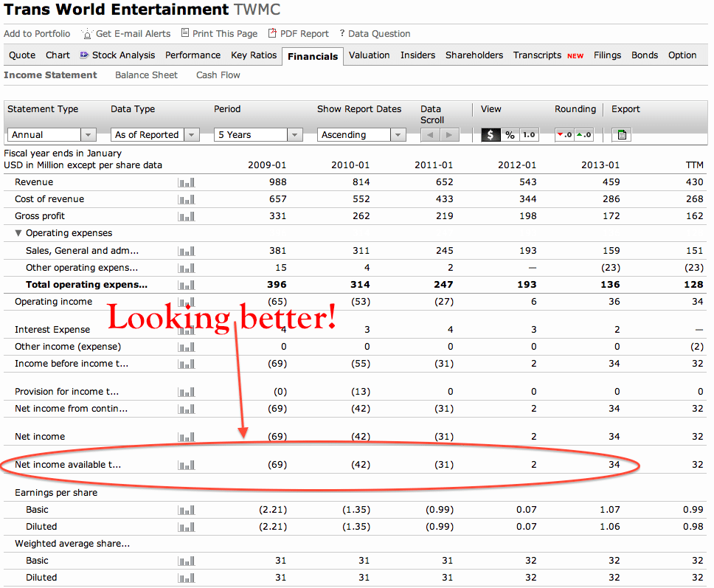714x588 pixels.
Task: Open the Chart tab
Action: 58,55
